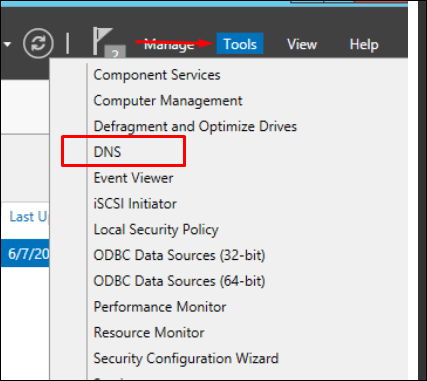Open the View menu
Image resolution: width=427 pixels, height=381 pixels.
click(302, 44)
